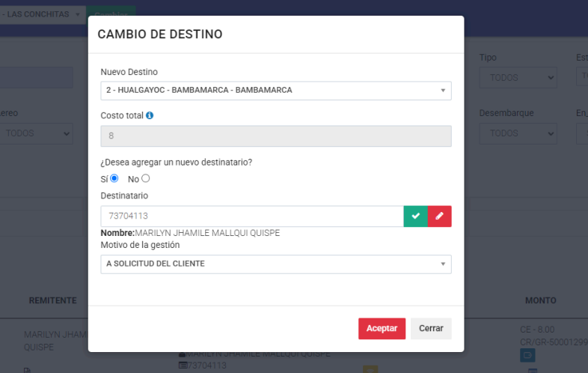Screen dimensions: 588x373
Task: Open the Desembarque filter dropdown
Action: (x=518, y=133)
